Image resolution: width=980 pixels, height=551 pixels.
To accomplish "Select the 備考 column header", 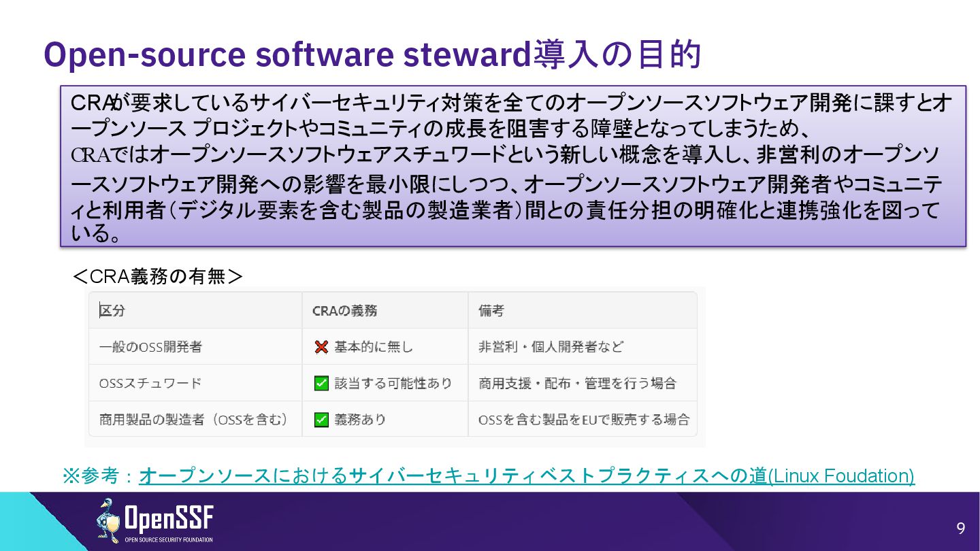I will pos(583,311).
